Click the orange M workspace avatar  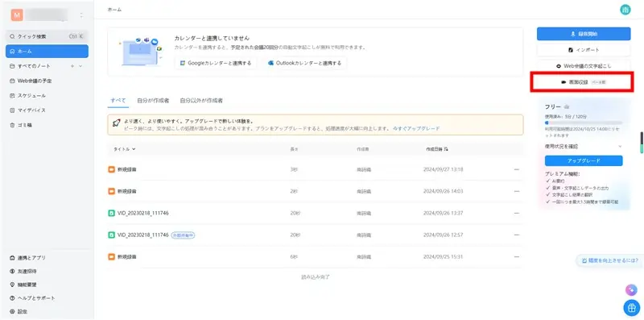[17, 15]
